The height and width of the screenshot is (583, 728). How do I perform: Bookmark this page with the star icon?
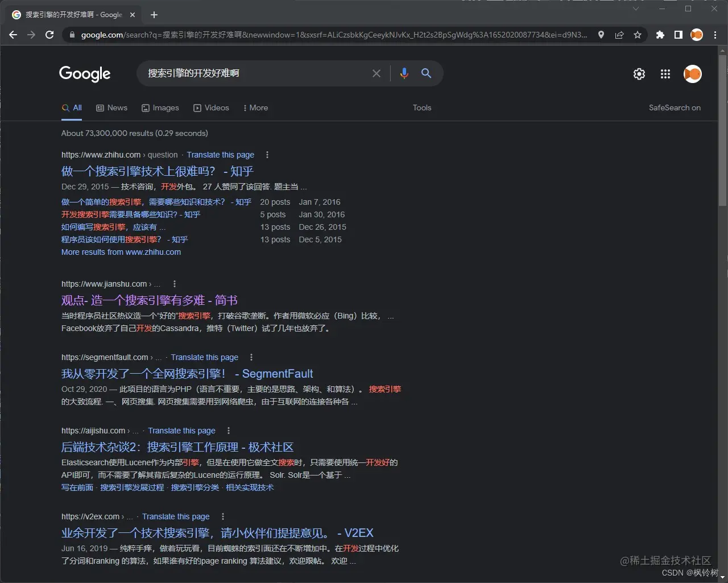[x=638, y=35]
